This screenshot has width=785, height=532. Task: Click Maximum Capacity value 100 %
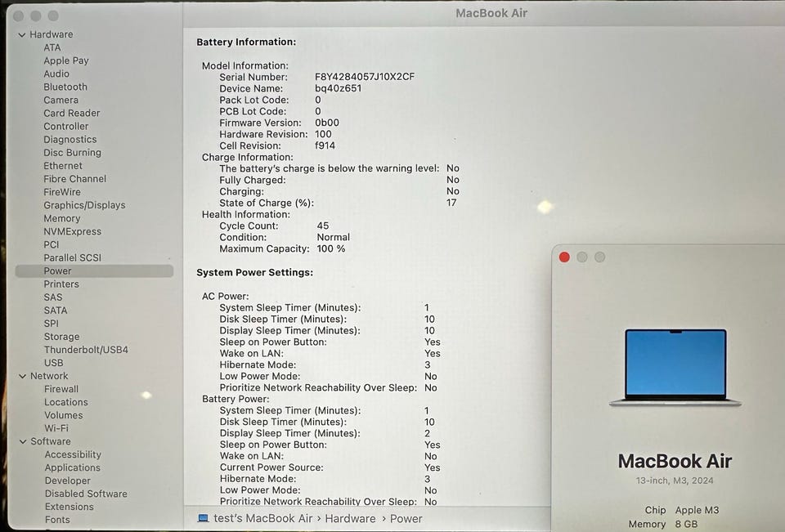(331, 248)
